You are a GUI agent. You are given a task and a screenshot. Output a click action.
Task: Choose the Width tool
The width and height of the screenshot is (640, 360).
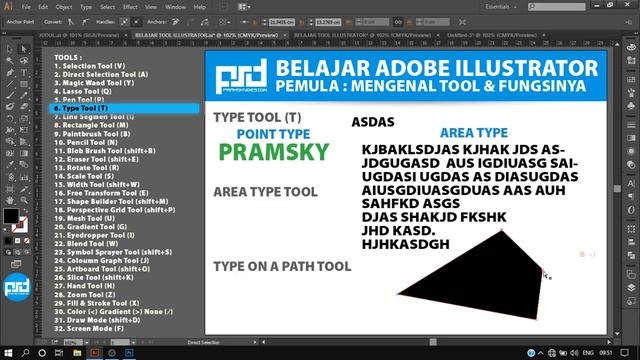point(10,130)
